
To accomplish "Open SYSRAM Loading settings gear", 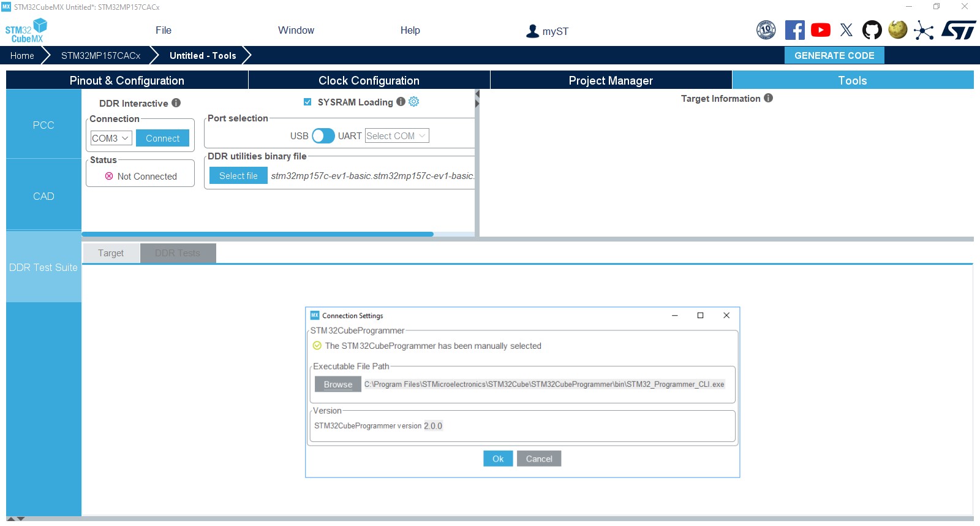I will (x=414, y=102).
